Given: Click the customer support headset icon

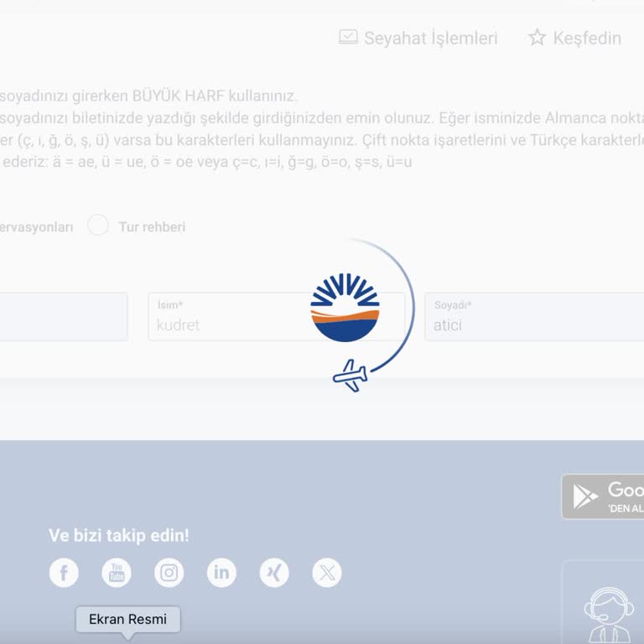Looking at the screenshot, I should pos(609,615).
